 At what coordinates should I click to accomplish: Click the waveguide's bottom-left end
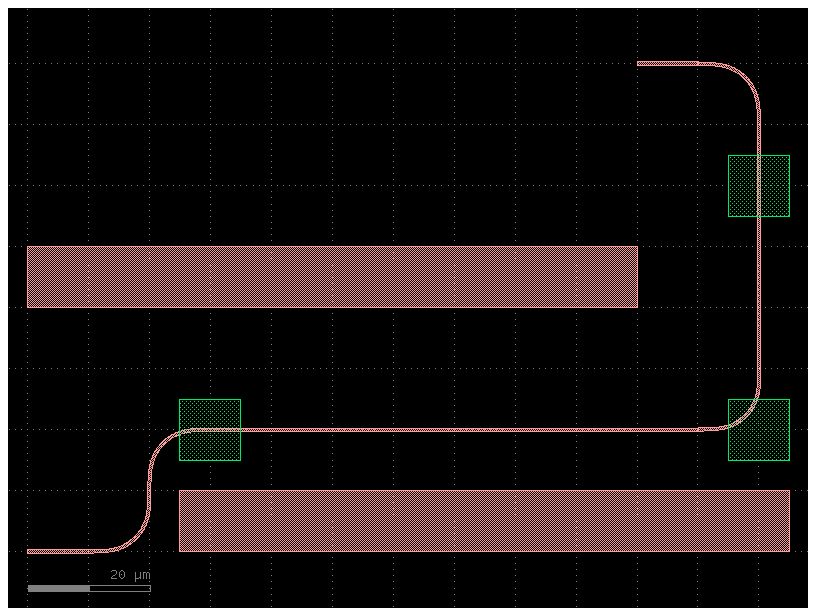click(30, 551)
